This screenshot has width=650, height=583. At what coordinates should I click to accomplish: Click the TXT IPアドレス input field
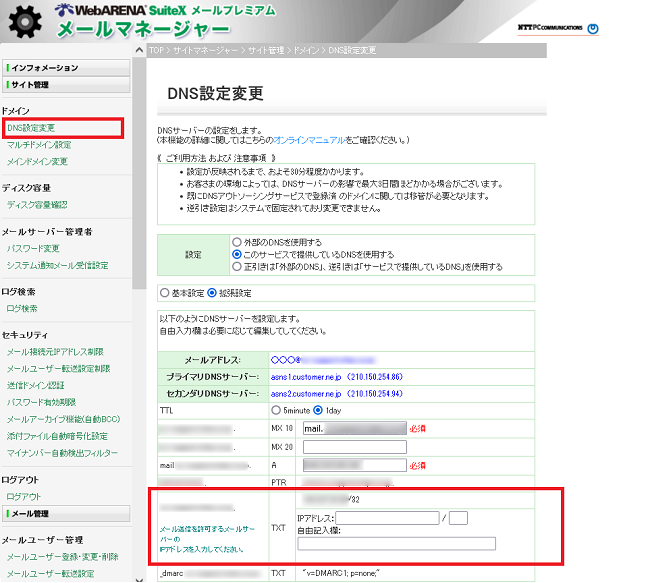(x=388, y=518)
